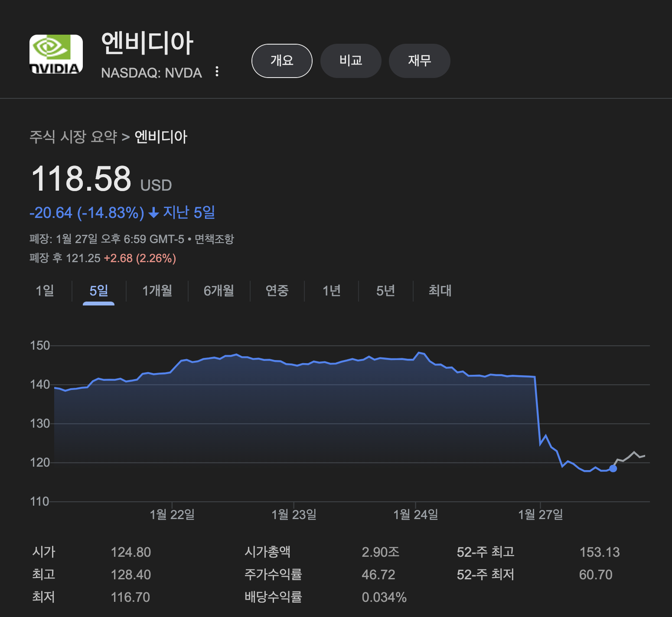Open the 재무 financials tab
Screen dimensions: 672x617
(419, 61)
